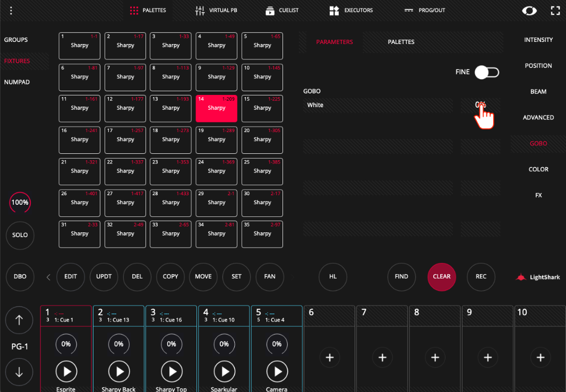The height and width of the screenshot is (392, 566).
Task: Click the gobo 0% value field
Action: 481,106
